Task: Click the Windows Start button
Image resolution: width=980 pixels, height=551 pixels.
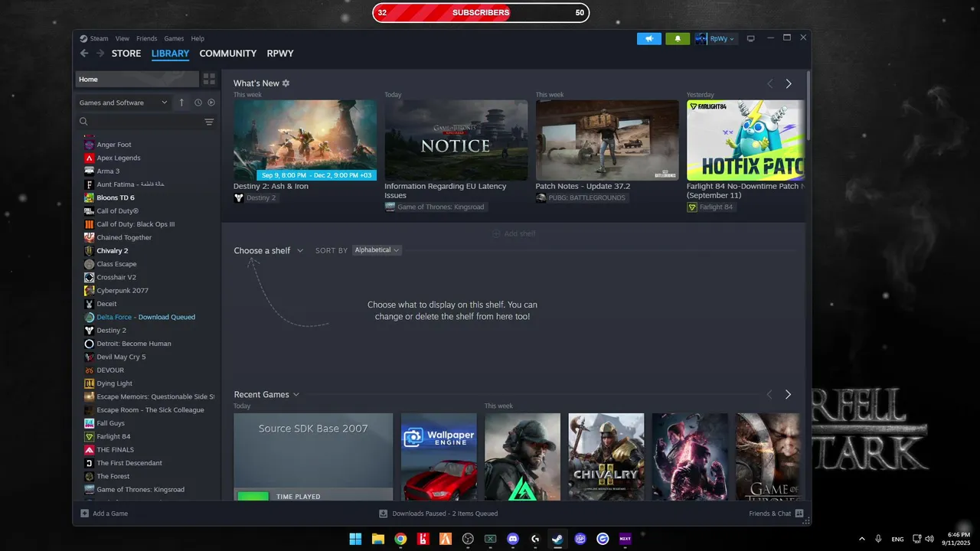Action: tap(355, 539)
